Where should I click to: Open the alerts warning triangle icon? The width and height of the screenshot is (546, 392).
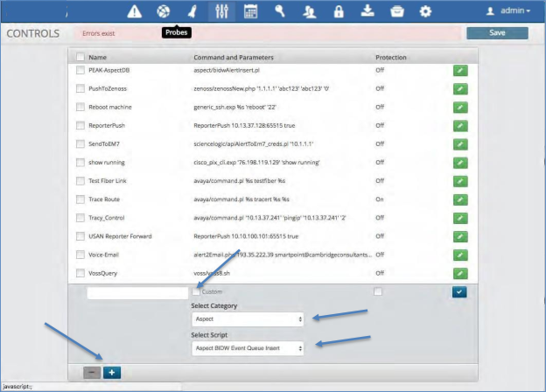click(x=134, y=11)
